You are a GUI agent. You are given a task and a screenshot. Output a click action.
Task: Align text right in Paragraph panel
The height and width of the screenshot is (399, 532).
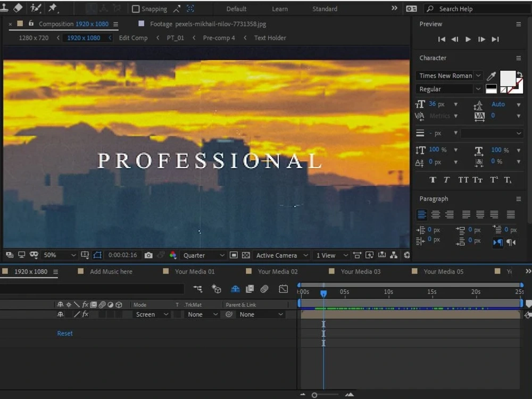[450, 214]
